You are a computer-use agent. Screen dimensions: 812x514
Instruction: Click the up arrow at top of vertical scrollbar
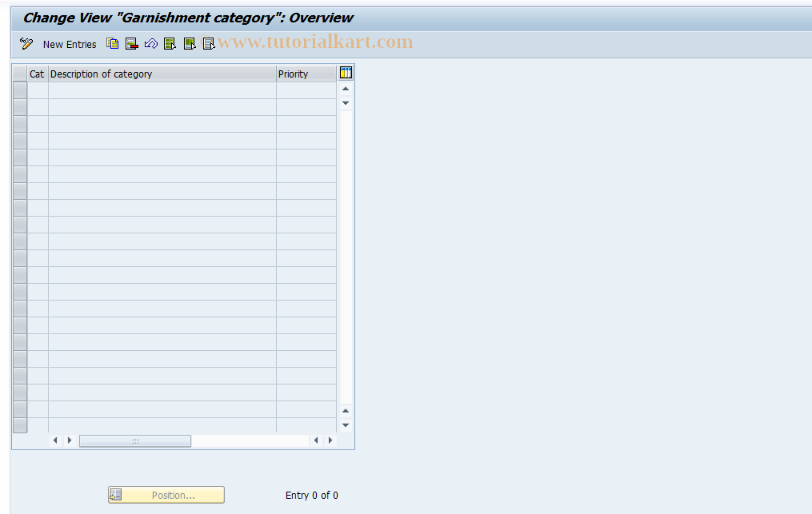346,89
